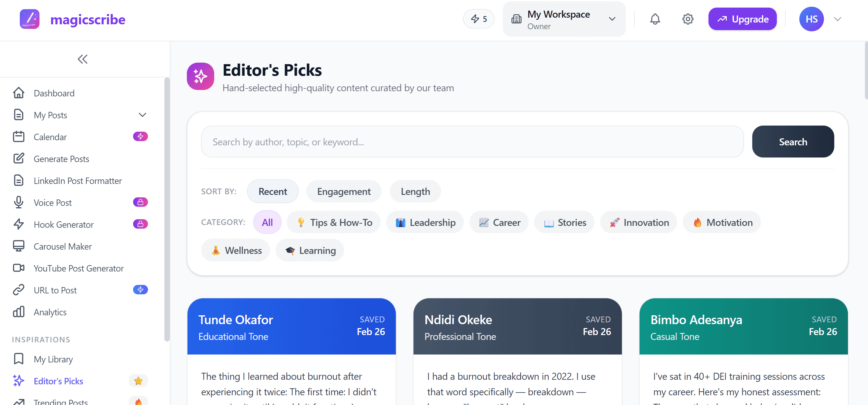Viewport: 868px width, 405px height.
Task: Click the Upgrade button
Action: click(742, 19)
